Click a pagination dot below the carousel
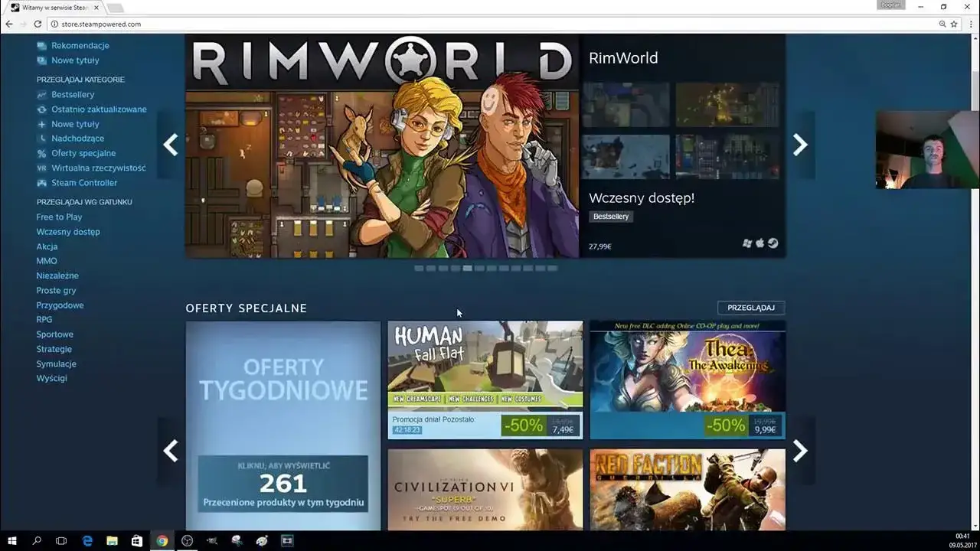 [x=468, y=269]
